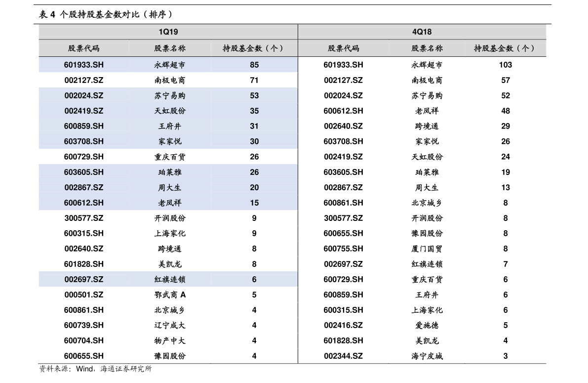Viewport: 588px width, 383px height.
Task: Select 1Q19 code 600315.SH
Action: 83,234
